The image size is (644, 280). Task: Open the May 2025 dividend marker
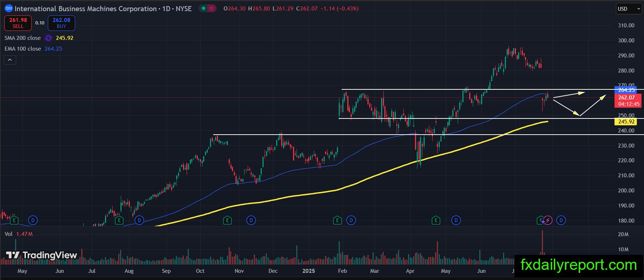(x=456, y=220)
